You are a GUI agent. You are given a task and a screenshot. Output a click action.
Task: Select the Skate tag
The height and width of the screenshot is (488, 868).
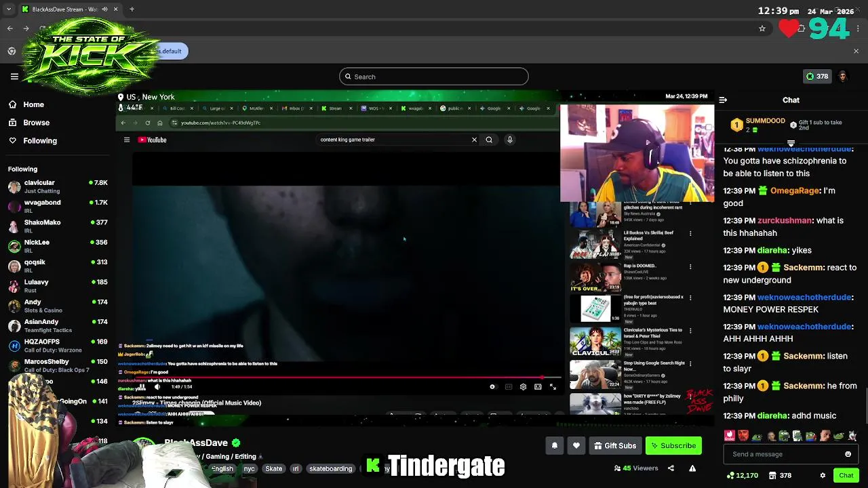coord(274,468)
